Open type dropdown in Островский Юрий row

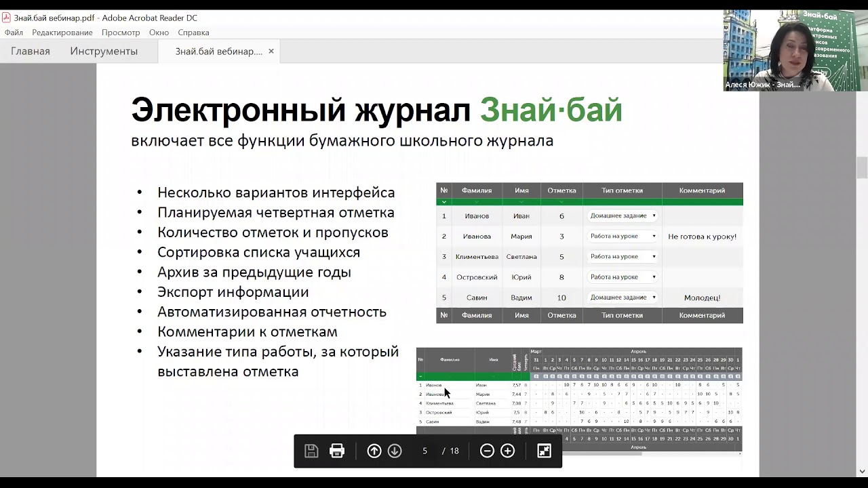click(x=623, y=277)
